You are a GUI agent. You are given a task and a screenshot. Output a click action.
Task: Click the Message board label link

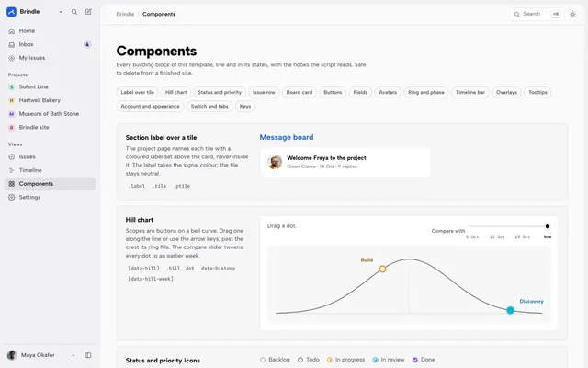click(287, 137)
